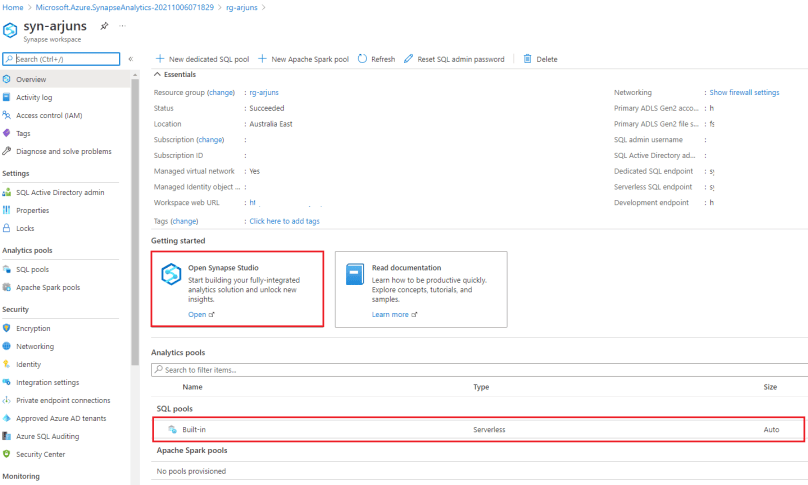
Task: Sort pools by Type column
Action: coord(481,387)
